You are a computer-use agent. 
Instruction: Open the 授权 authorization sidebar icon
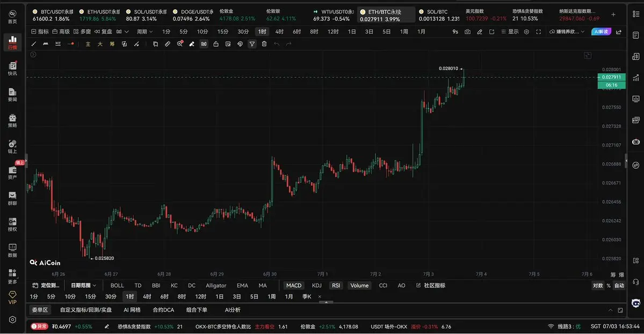coord(12,224)
